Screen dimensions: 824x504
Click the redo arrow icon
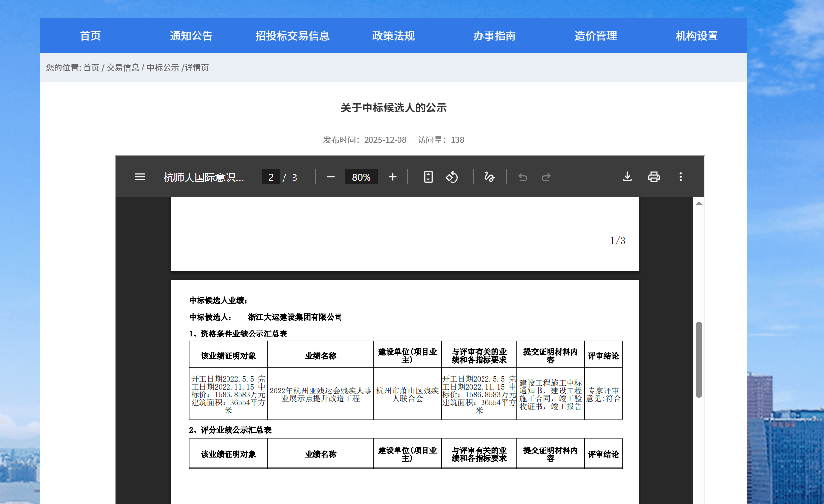tap(546, 177)
